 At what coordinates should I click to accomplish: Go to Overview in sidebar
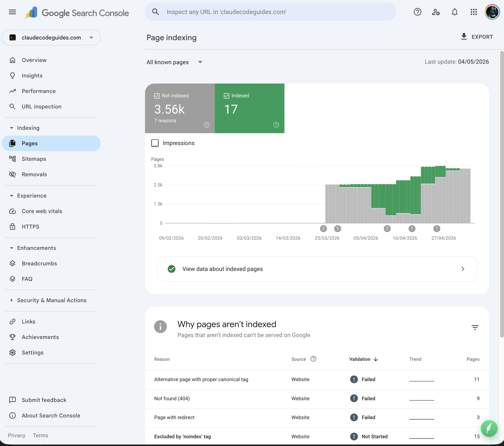[51, 60]
